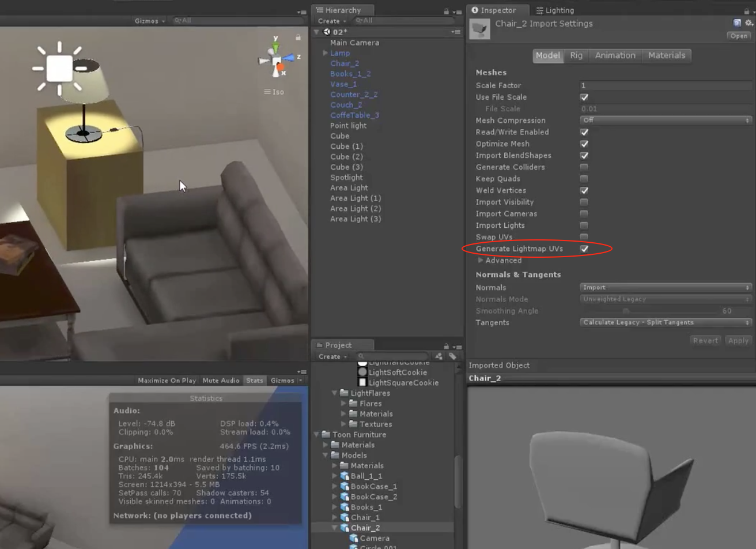The width and height of the screenshot is (756, 549).
Task: Adjust the Smoothing Angle slider
Action: 626,311
